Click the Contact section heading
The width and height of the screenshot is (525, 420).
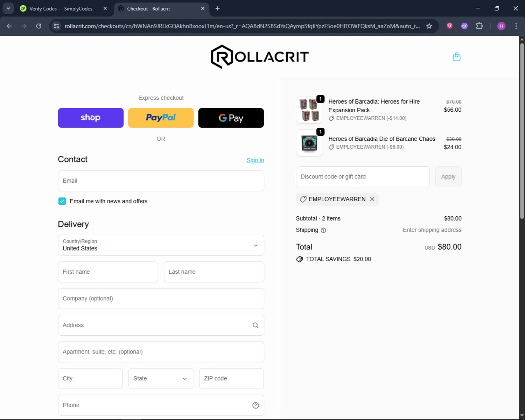(x=73, y=159)
